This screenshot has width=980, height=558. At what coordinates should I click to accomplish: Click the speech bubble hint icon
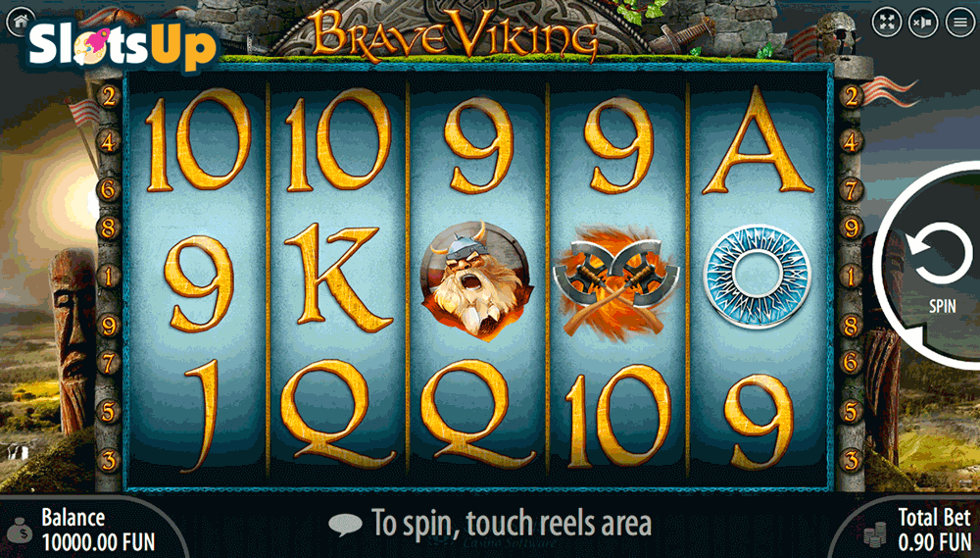coord(345,525)
